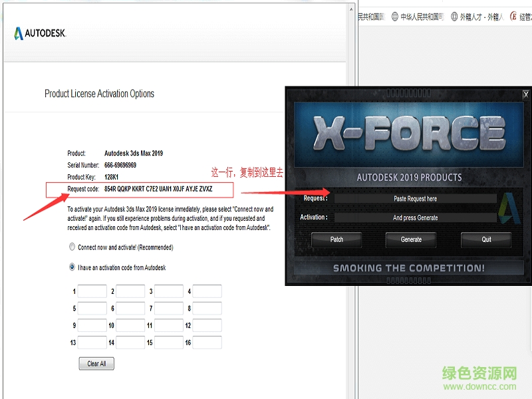
Task: Click activation code field 2
Action: coord(130,291)
